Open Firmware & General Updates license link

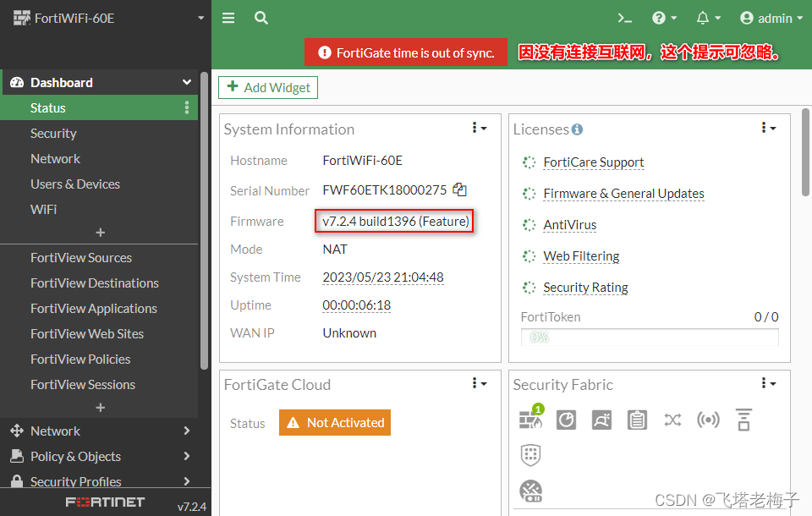(x=623, y=193)
